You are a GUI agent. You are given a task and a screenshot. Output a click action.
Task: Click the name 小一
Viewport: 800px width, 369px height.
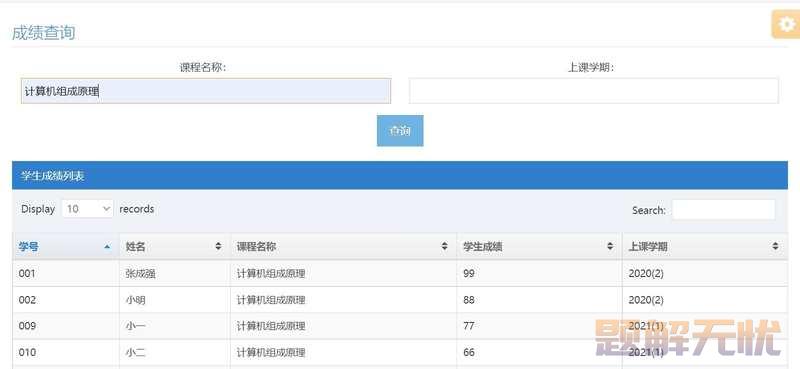pyautogui.click(x=135, y=326)
